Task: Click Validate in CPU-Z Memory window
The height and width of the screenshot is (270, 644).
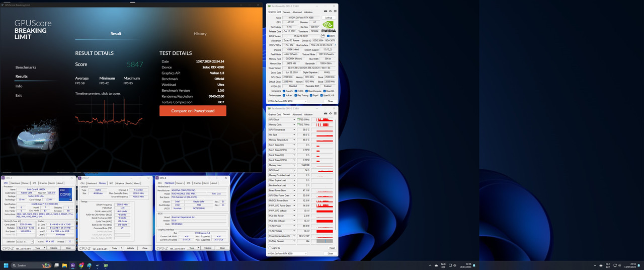Action: tap(130, 248)
